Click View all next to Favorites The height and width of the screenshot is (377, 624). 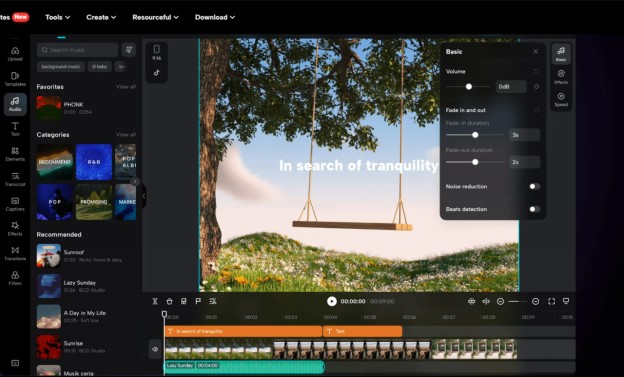(126, 87)
